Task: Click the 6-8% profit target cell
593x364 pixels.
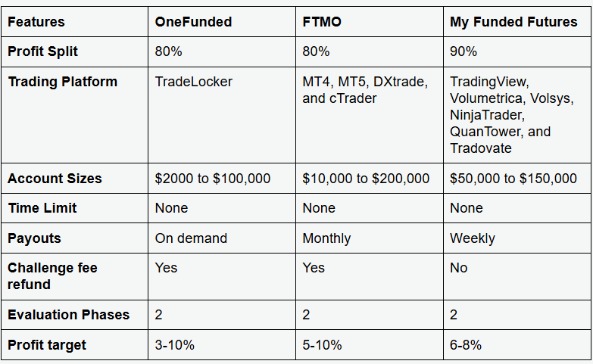Action: click(x=466, y=345)
